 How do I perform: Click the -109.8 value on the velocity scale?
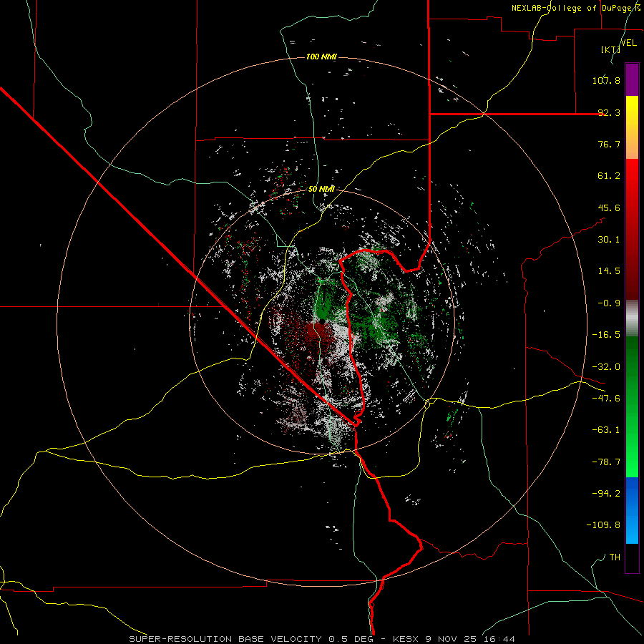click(x=603, y=525)
